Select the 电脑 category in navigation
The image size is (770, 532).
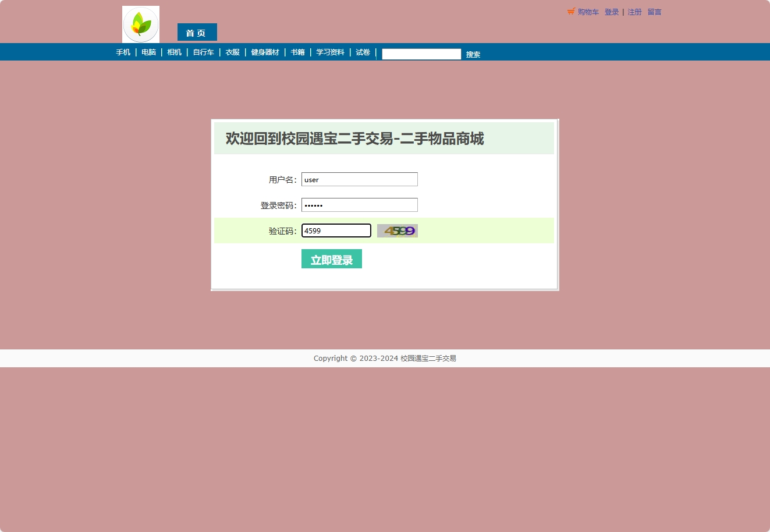coord(148,52)
